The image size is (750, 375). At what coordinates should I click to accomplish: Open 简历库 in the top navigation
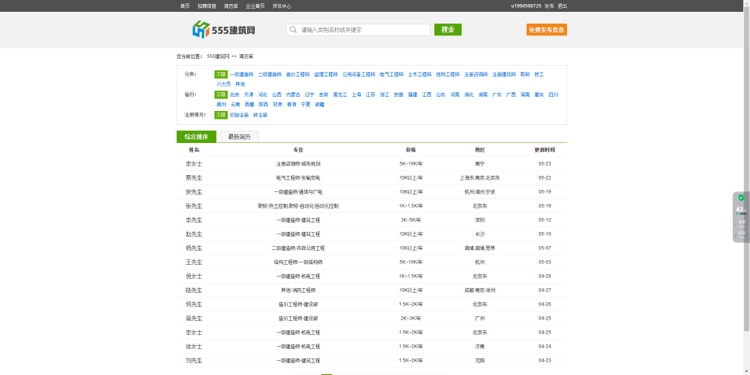[231, 6]
